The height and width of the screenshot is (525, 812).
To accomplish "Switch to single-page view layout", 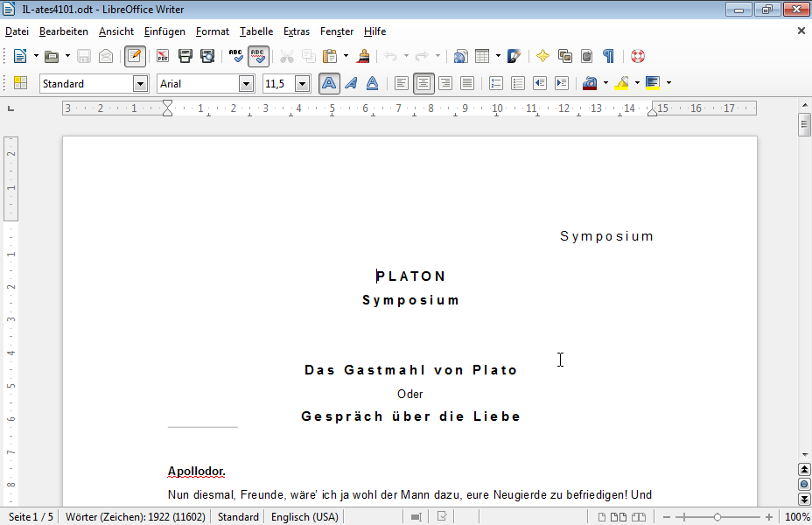I will pyautogui.click(x=602, y=517).
